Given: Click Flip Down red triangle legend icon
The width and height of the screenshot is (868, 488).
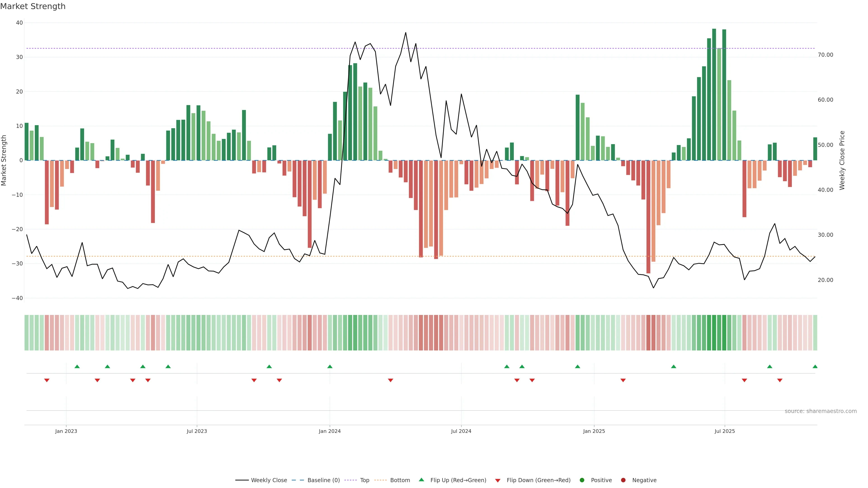Looking at the screenshot, I should point(498,481).
